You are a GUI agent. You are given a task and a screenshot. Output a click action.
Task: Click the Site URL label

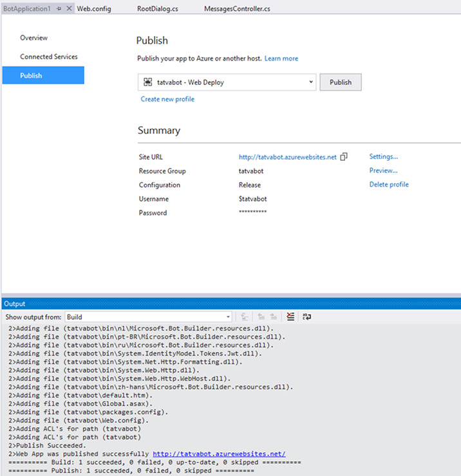click(x=151, y=157)
